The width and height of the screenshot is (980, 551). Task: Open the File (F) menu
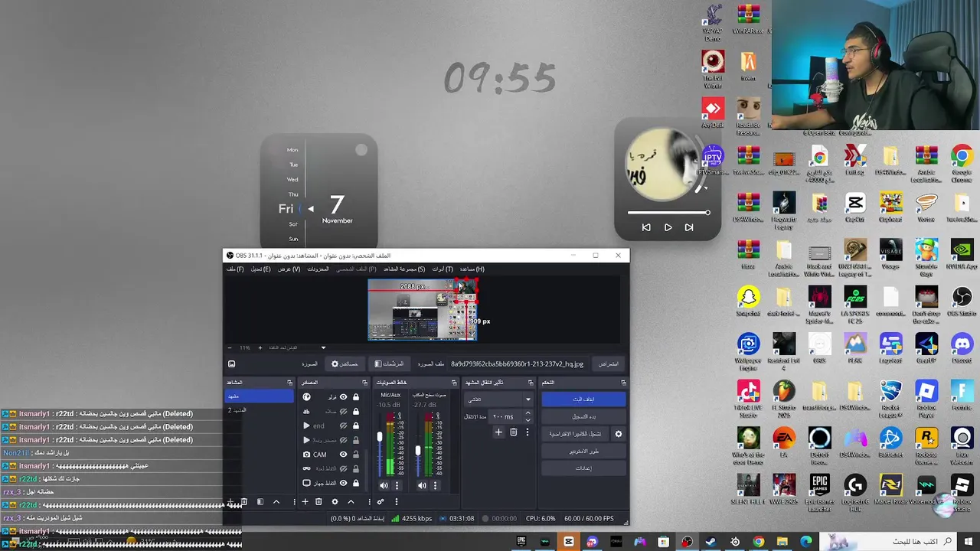coord(235,269)
